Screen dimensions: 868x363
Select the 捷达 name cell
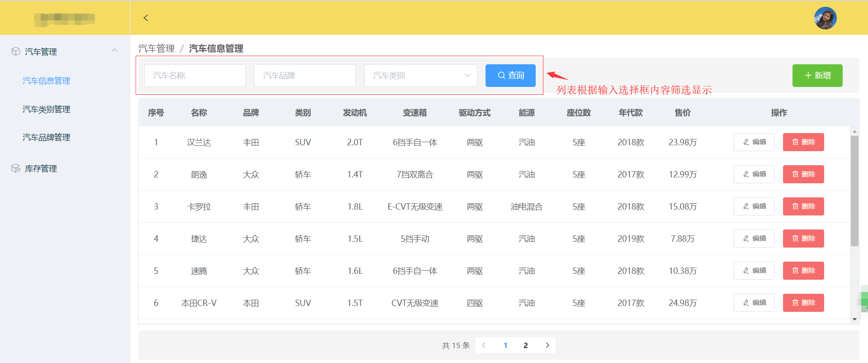(199, 239)
